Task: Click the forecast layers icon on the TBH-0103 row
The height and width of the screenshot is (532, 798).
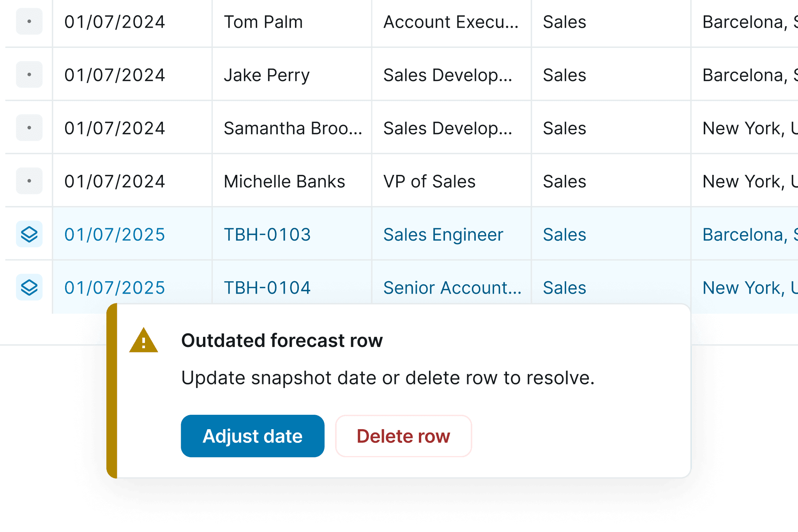Action: (29, 234)
